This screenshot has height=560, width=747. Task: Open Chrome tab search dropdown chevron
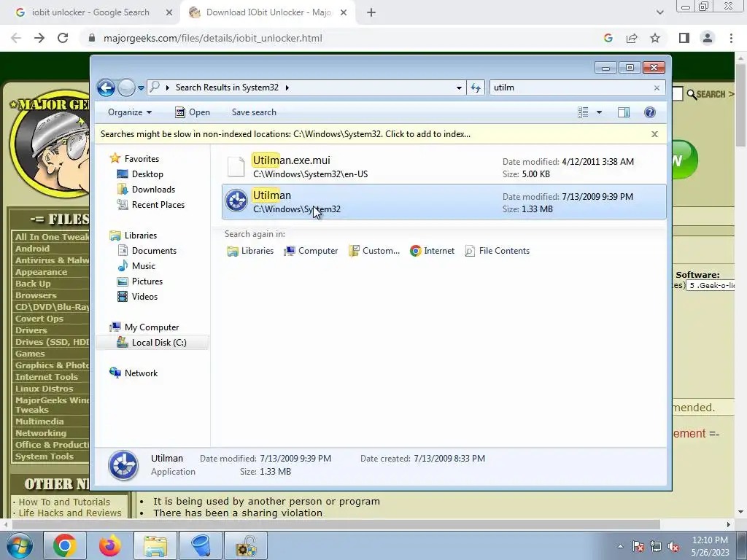tap(659, 13)
